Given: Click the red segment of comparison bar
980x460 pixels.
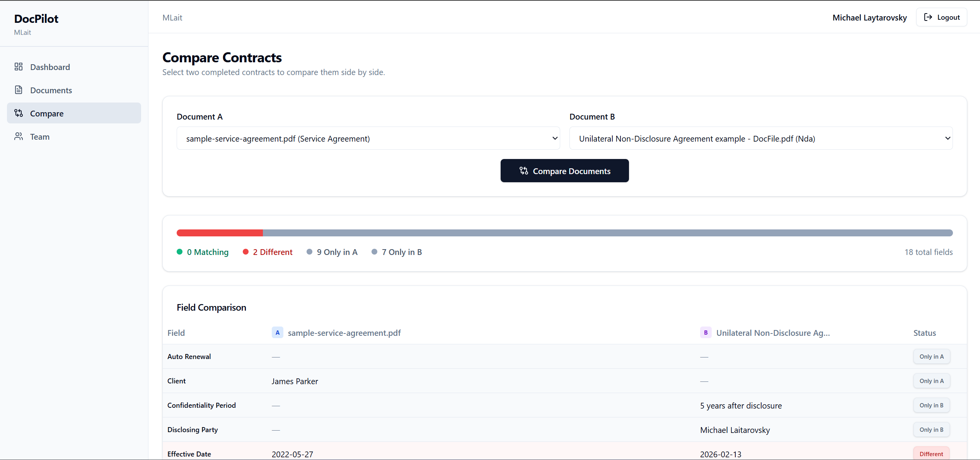Looking at the screenshot, I should coord(220,233).
